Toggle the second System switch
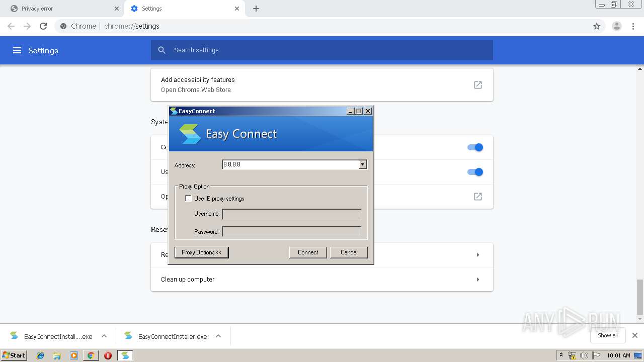The width and height of the screenshot is (644, 362). [x=475, y=172]
